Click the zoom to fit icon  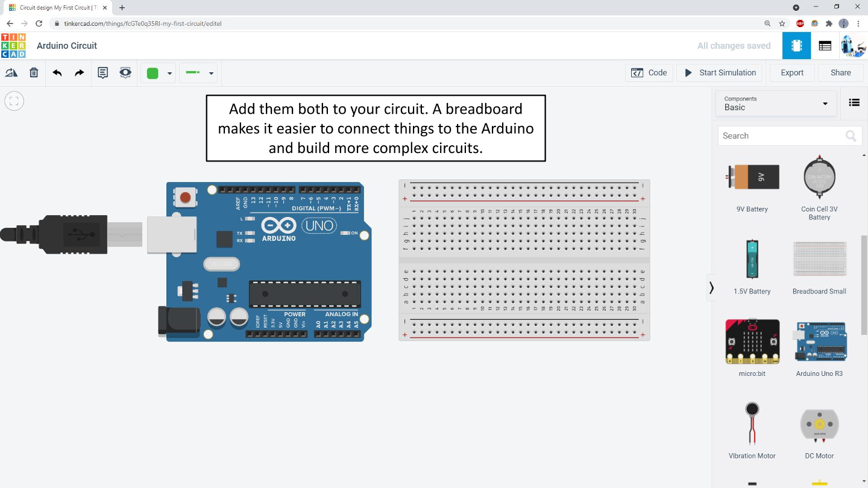click(x=14, y=101)
